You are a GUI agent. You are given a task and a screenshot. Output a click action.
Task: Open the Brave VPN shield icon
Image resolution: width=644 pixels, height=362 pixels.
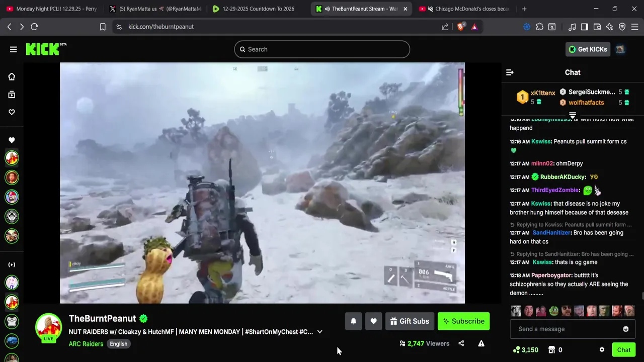(x=622, y=27)
